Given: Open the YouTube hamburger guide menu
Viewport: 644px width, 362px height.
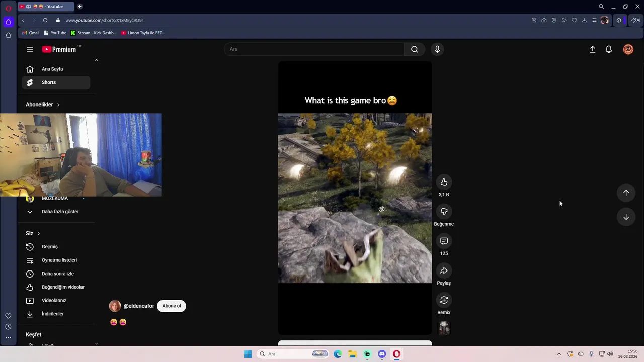Looking at the screenshot, I should (x=30, y=49).
